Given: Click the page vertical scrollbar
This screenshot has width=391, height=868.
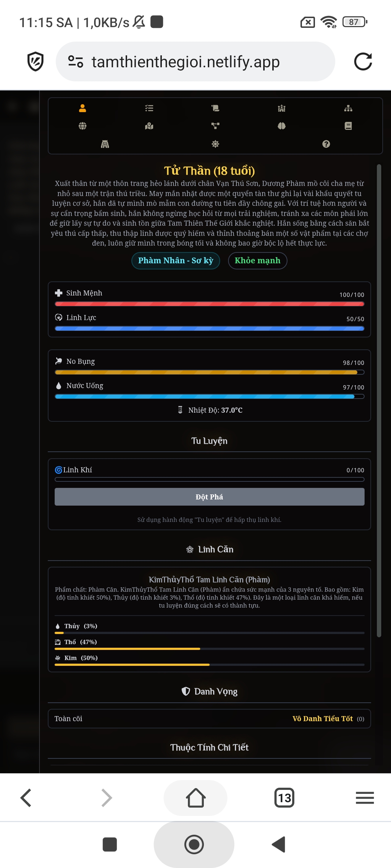Looking at the screenshot, I should pyautogui.click(x=379, y=398).
